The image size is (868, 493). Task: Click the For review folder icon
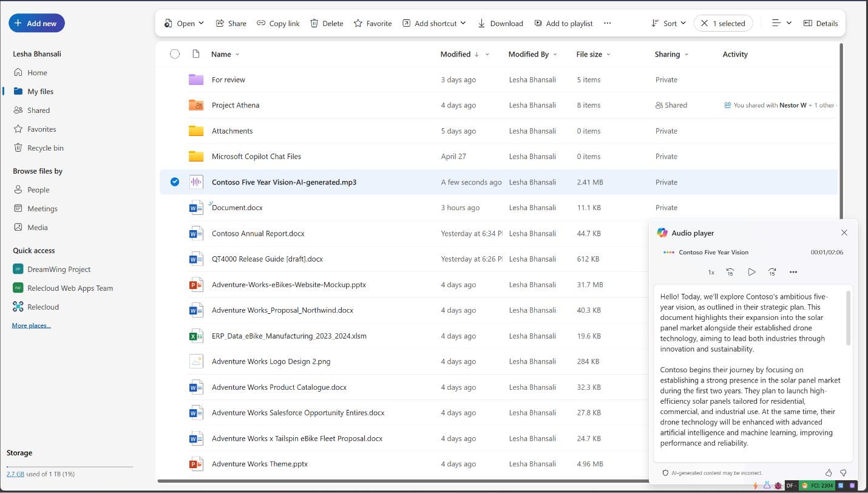(x=196, y=80)
